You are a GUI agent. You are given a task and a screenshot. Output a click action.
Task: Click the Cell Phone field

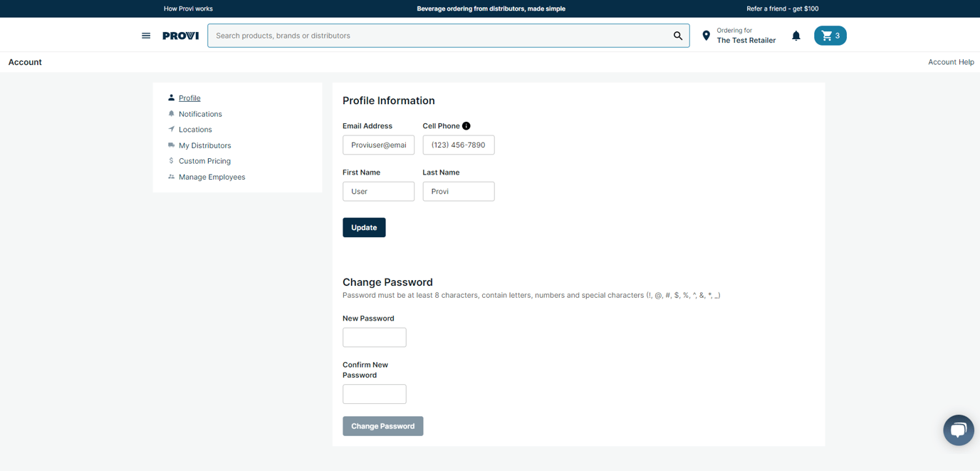[x=459, y=145]
